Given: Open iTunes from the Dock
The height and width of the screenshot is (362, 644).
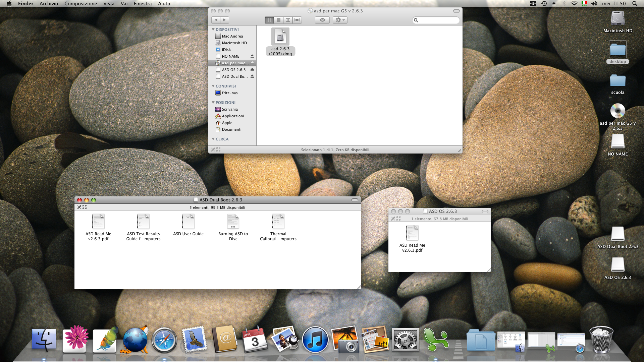Looking at the screenshot, I should [315, 340].
